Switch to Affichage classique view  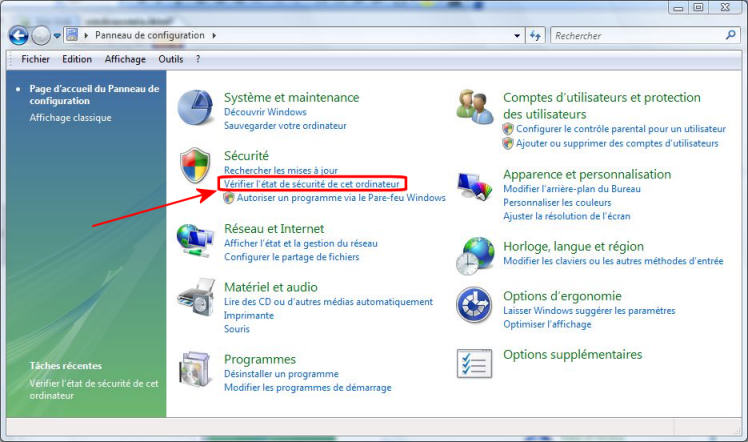70,117
